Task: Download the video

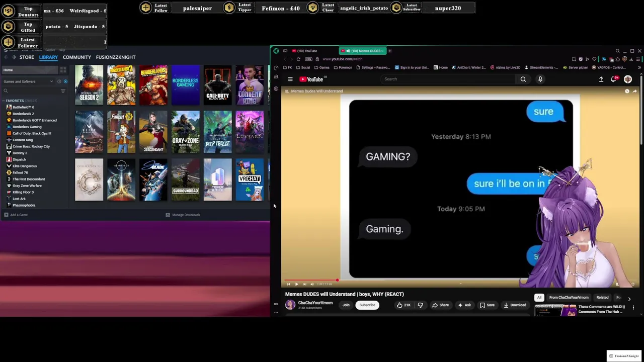Action: tap(515, 305)
